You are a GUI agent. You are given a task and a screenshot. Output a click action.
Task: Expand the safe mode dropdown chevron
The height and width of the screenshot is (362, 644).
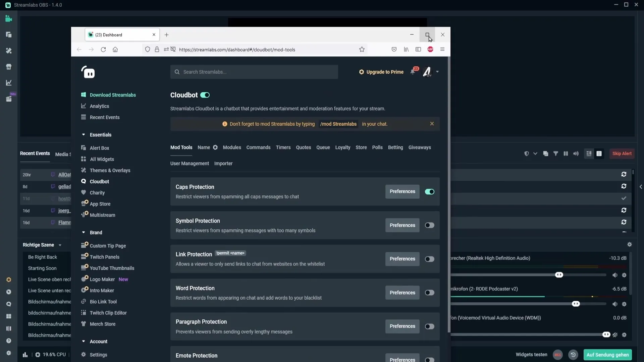coord(535,154)
